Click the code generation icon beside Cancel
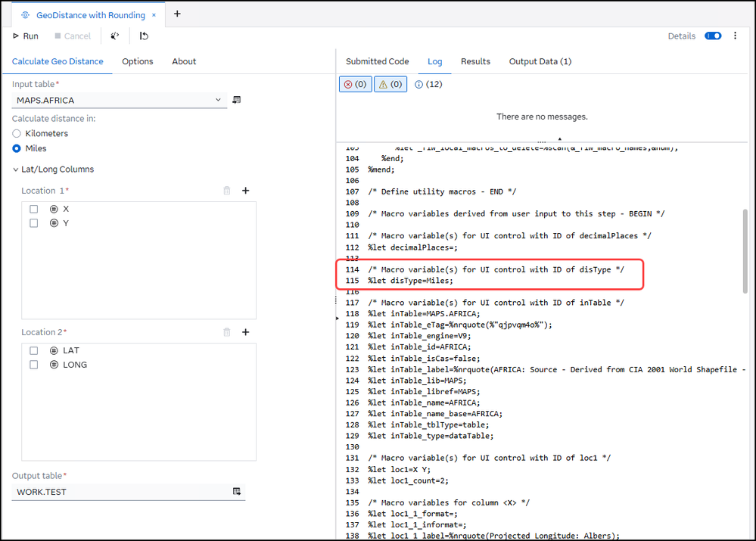756x541 pixels. 115,36
